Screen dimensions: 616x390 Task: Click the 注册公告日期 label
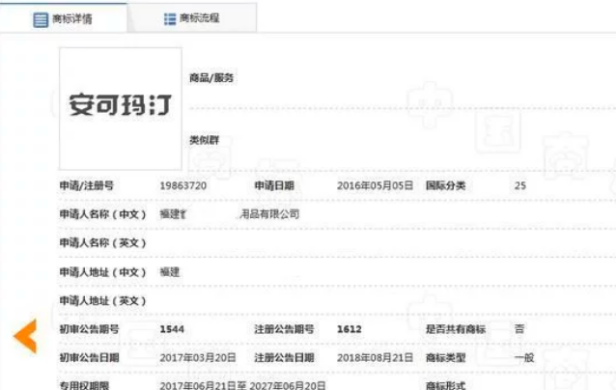tap(284, 358)
